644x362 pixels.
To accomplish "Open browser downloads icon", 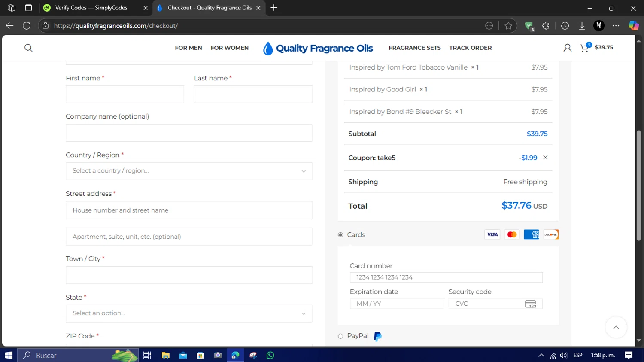I will coord(582,26).
